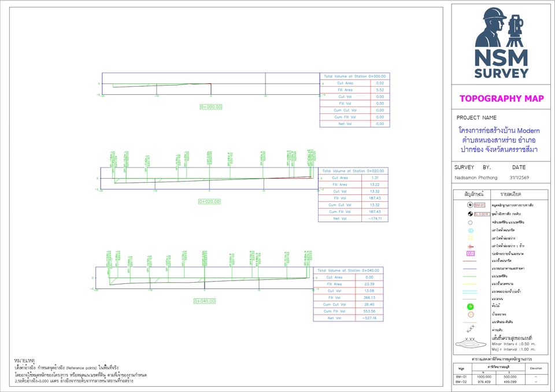Click the 0+000.00 station label

(x=212, y=106)
